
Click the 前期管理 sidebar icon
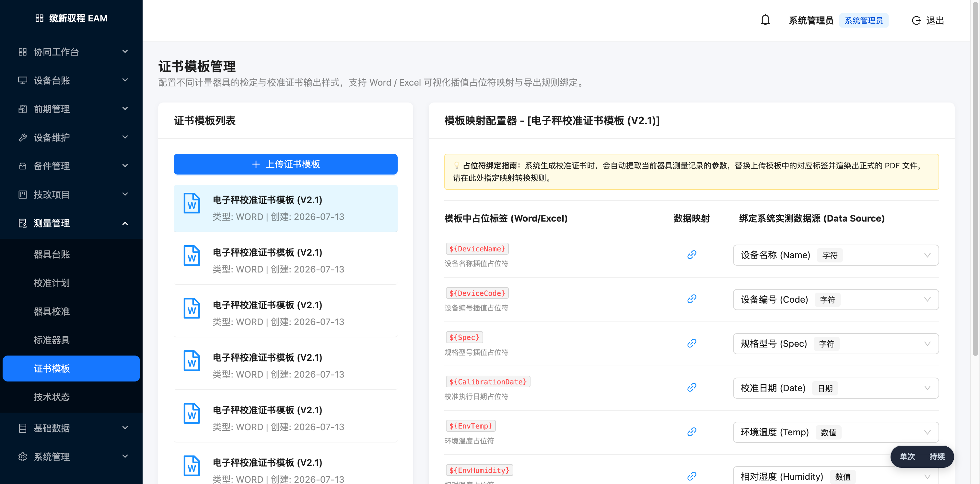click(x=22, y=109)
